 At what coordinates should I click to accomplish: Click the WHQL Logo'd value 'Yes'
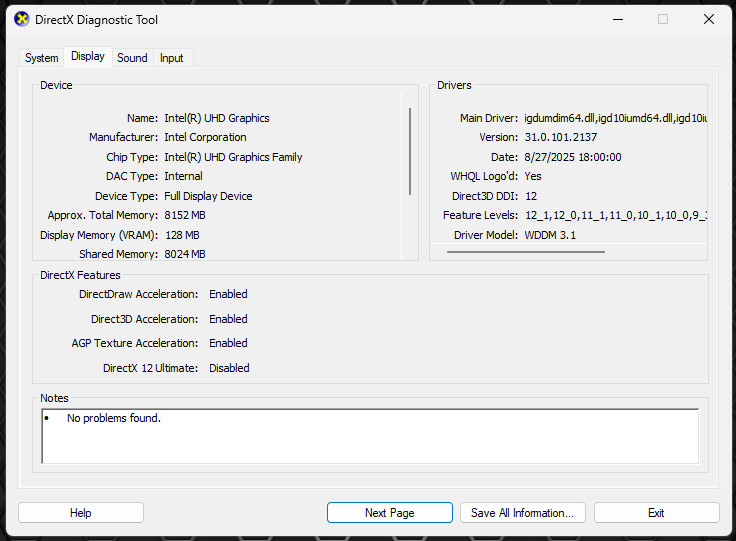(533, 176)
